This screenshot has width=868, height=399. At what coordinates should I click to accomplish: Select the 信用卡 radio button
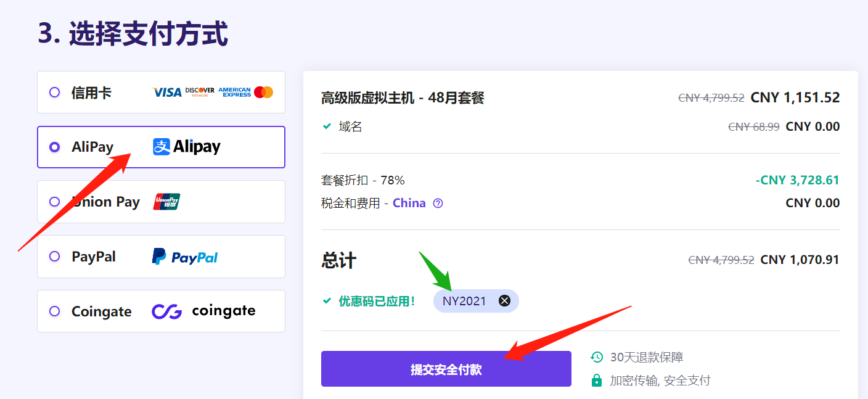click(x=55, y=93)
